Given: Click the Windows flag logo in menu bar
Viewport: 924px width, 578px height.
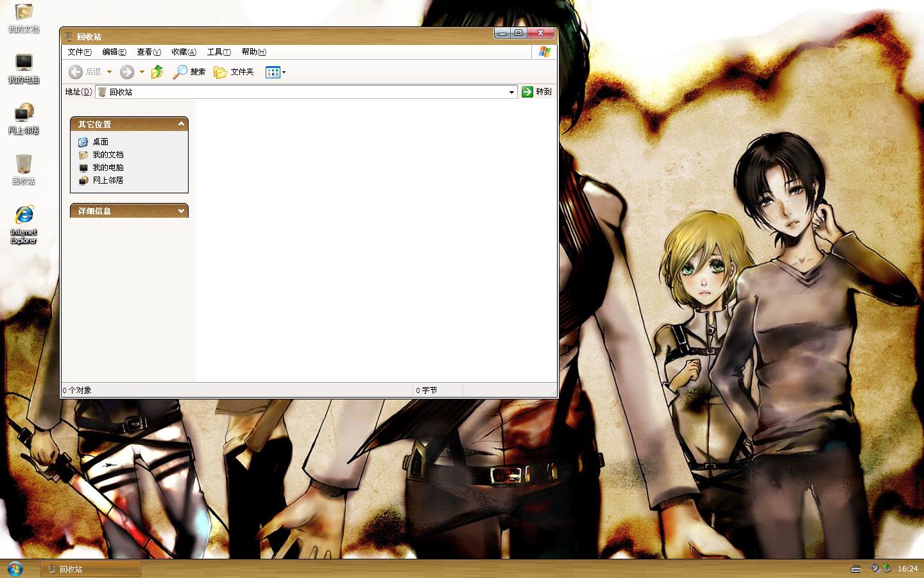Looking at the screenshot, I should [x=544, y=52].
